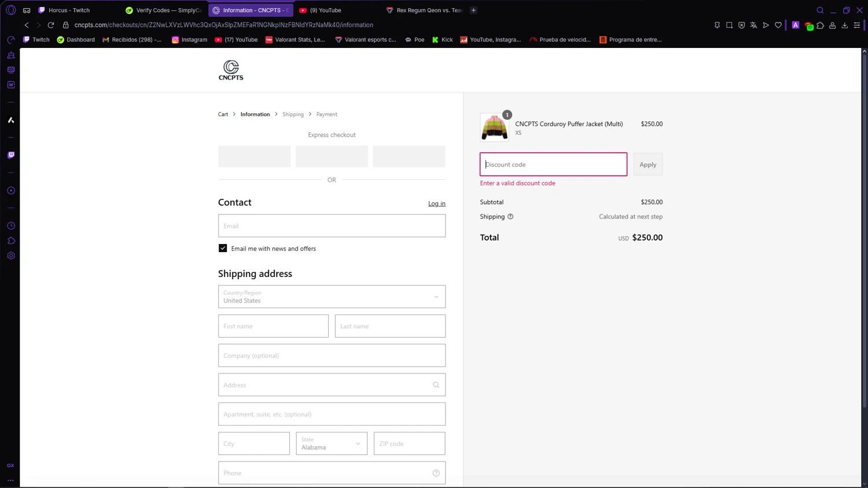The image size is (868, 488).
Task: Switch to the Verify Codes SimplyCodes tab
Action: [x=164, y=10]
